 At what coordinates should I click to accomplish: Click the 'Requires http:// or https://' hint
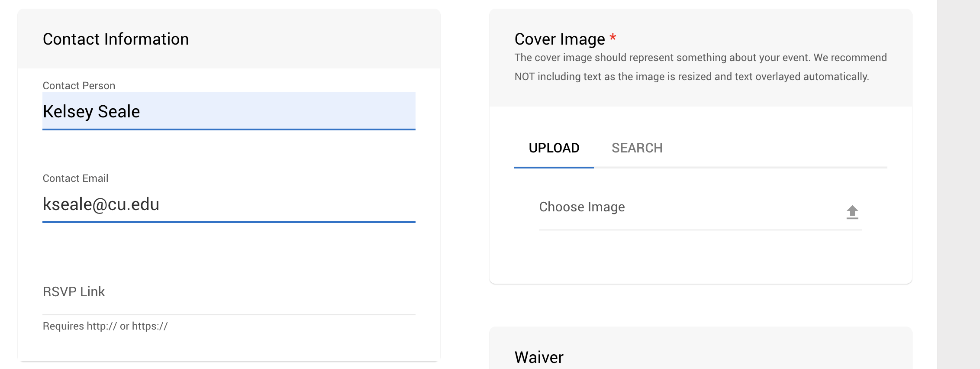[x=105, y=326]
